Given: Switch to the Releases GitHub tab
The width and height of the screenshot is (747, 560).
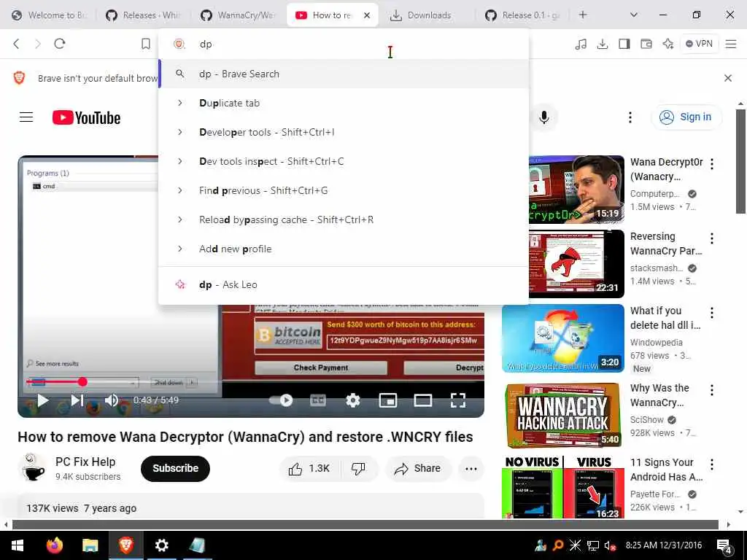Looking at the screenshot, I should 144,15.
